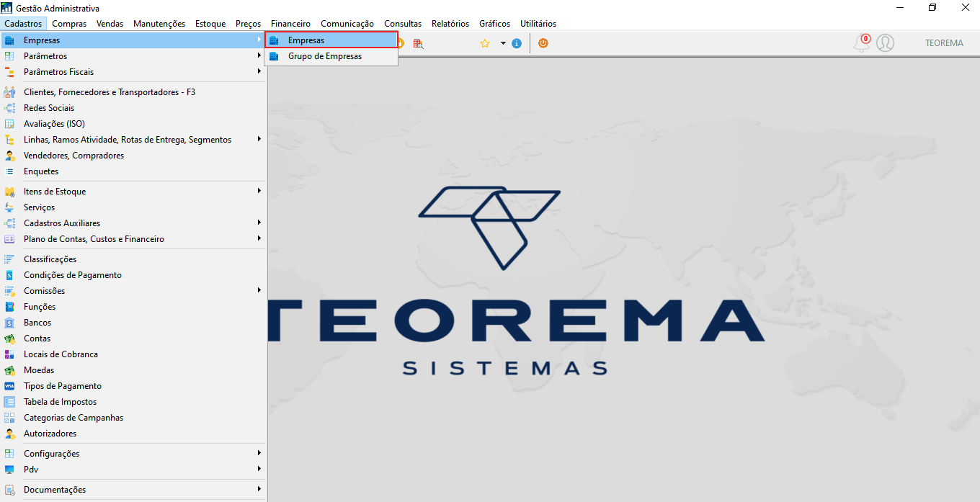980x502 pixels.
Task: Open the Utilitários menu
Action: point(538,24)
